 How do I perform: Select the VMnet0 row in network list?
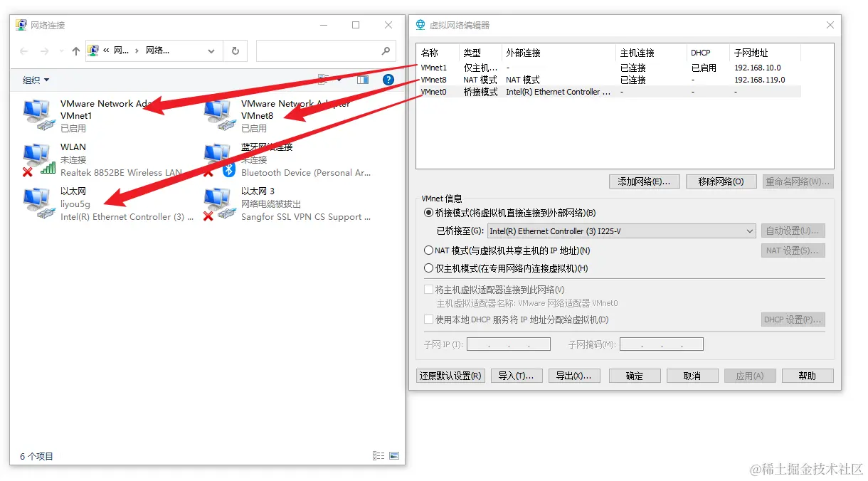(x=609, y=92)
